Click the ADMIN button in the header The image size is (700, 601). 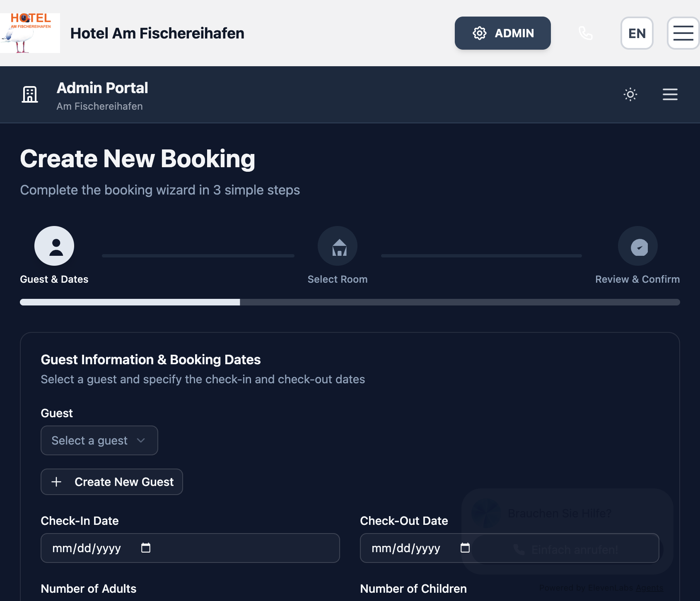coord(502,33)
